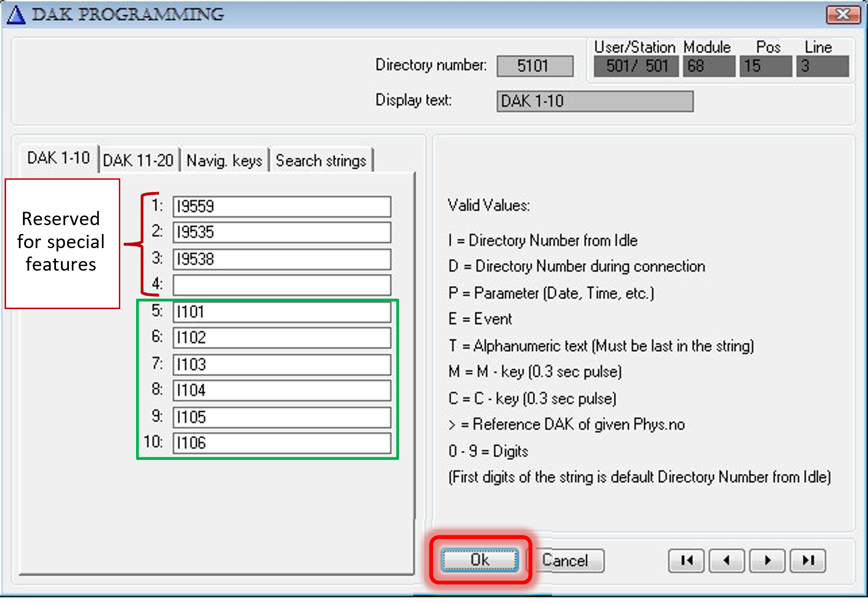This screenshot has width=868, height=604.
Task: Click DAK 1 field containing I9559
Action: point(282,206)
